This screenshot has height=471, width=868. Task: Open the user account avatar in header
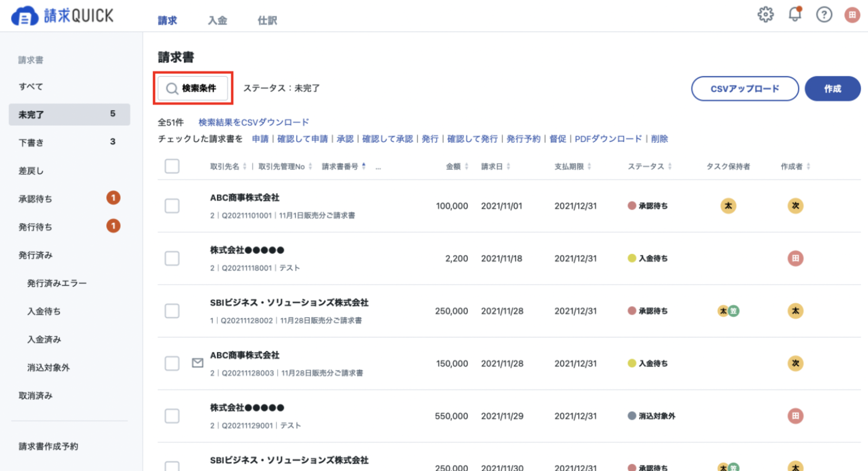852,15
